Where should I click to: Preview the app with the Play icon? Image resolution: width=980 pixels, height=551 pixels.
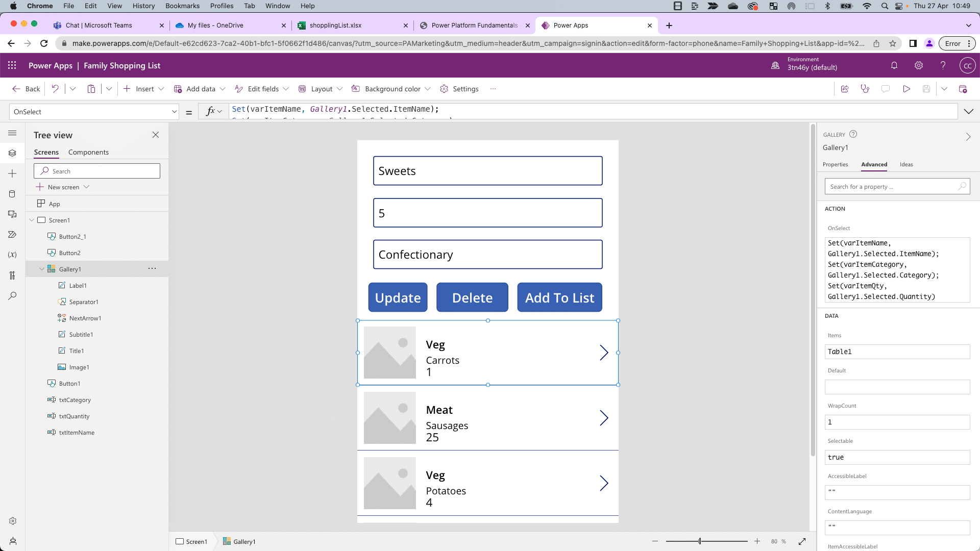click(906, 89)
